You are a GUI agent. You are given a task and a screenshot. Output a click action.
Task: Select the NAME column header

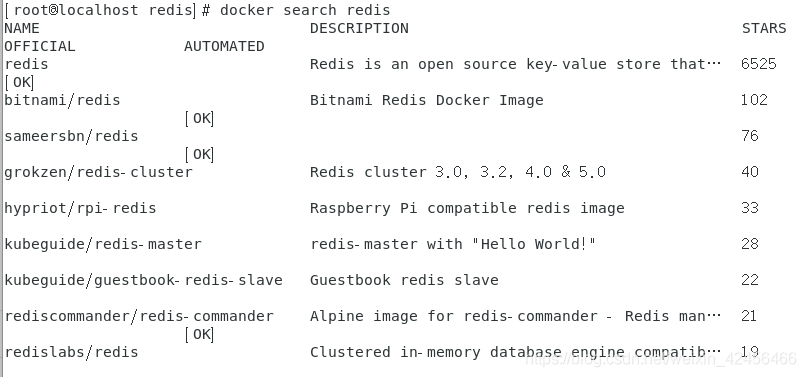(22, 28)
